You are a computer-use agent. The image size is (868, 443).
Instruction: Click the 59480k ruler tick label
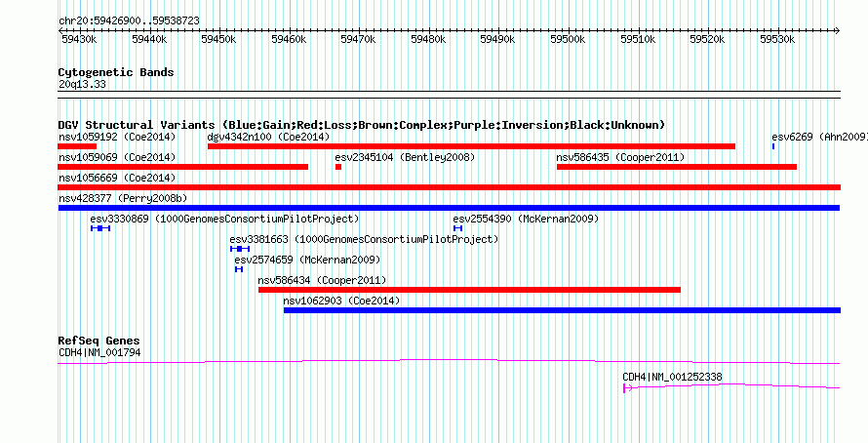(x=428, y=39)
